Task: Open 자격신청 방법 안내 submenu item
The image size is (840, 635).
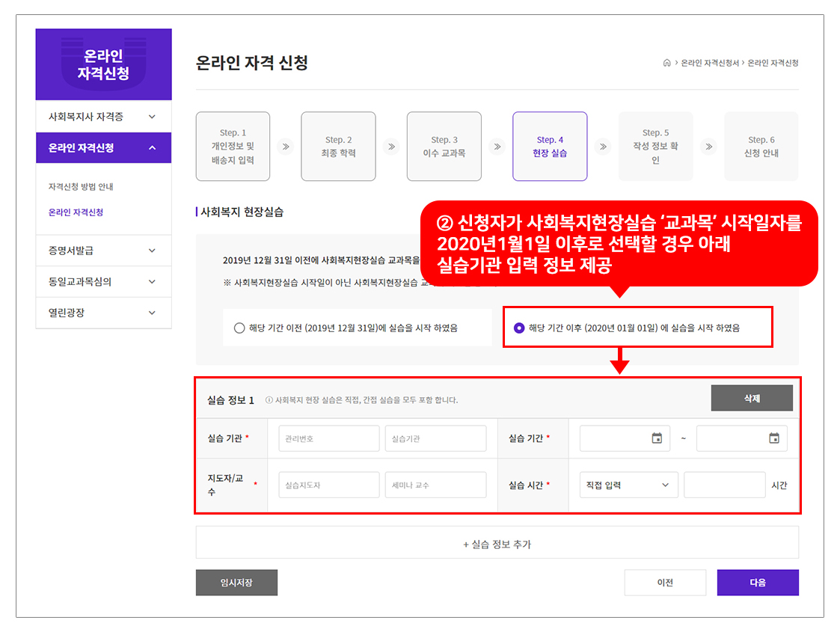Action: point(81,187)
